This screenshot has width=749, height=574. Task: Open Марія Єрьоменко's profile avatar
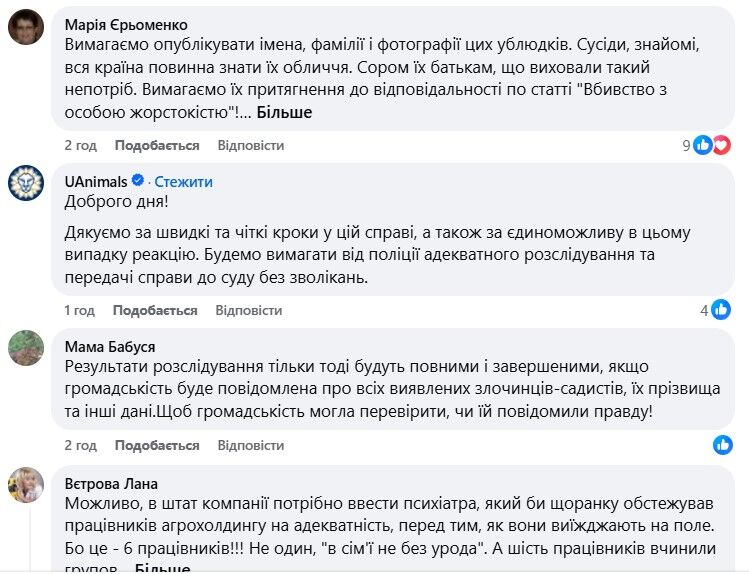(x=26, y=27)
